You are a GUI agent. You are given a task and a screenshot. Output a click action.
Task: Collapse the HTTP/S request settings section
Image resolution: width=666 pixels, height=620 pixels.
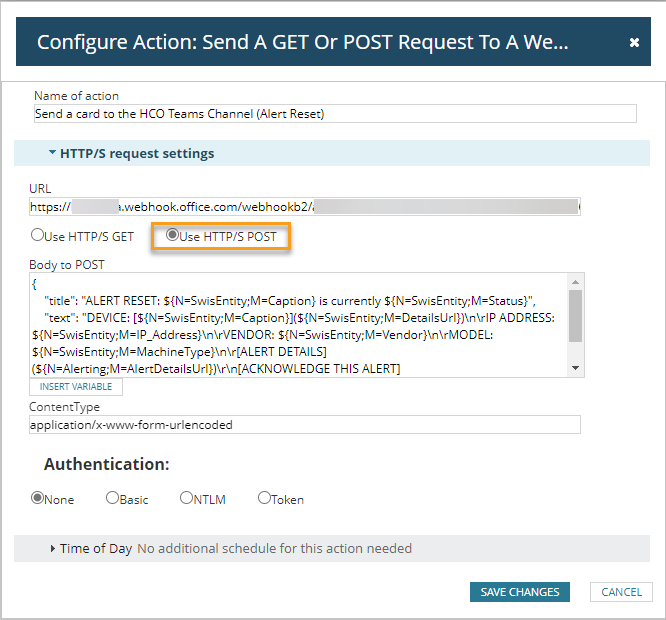(x=137, y=153)
